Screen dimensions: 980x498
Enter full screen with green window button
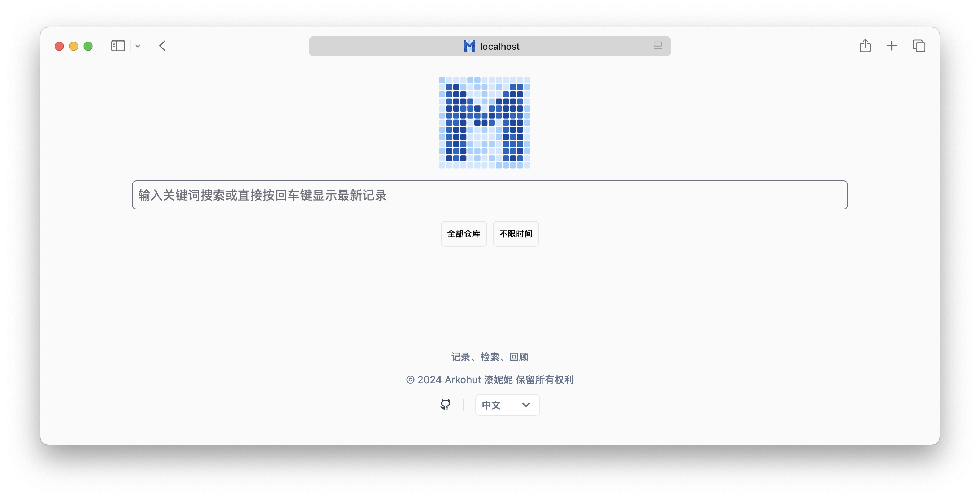click(x=88, y=46)
